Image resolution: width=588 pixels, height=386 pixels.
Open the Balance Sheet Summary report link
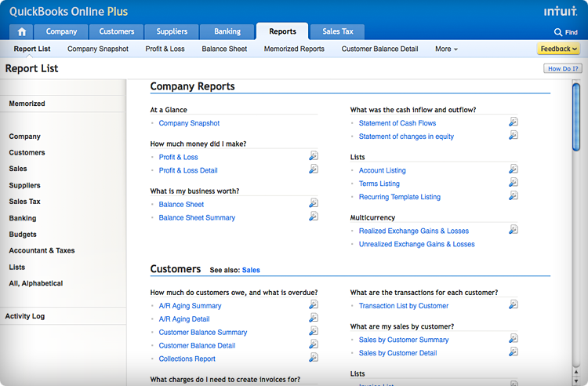tap(197, 217)
